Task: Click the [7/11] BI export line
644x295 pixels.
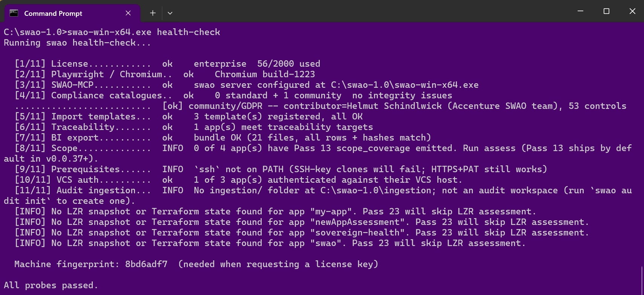Action: click(222, 138)
